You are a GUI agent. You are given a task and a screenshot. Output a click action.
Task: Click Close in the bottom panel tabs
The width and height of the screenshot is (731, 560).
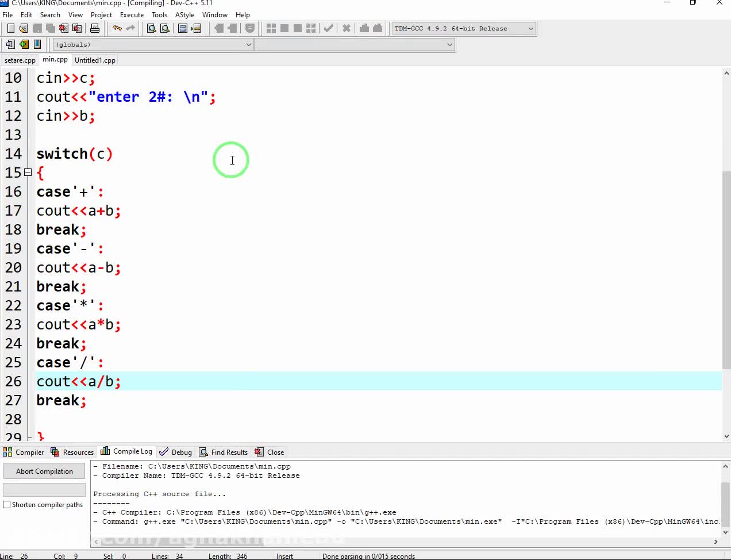click(270, 452)
